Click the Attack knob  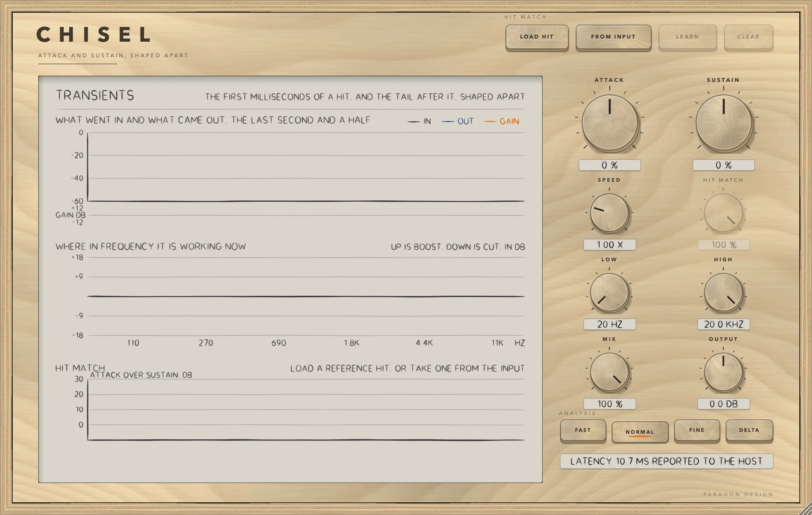(x=609, y=123)
